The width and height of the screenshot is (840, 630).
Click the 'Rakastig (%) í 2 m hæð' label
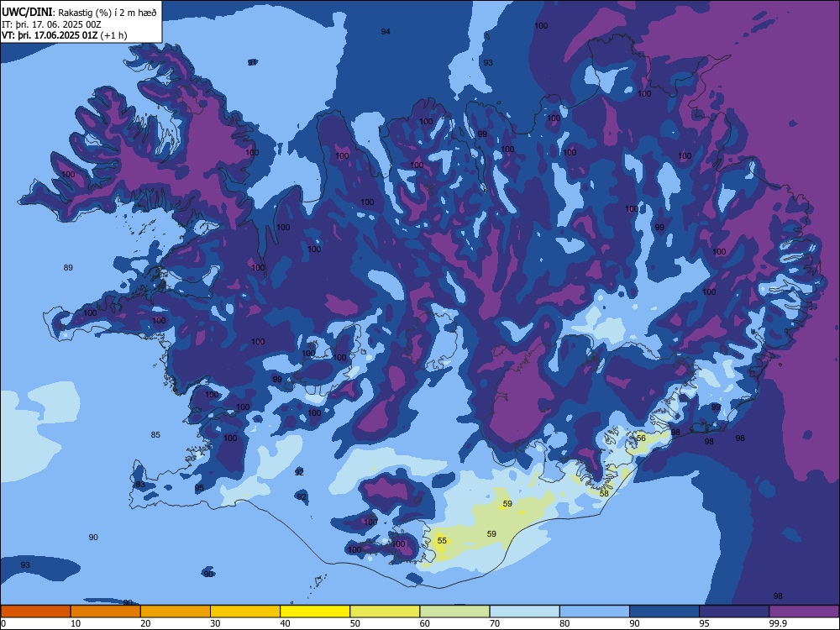pyautogui.click(x=108, y=13)
